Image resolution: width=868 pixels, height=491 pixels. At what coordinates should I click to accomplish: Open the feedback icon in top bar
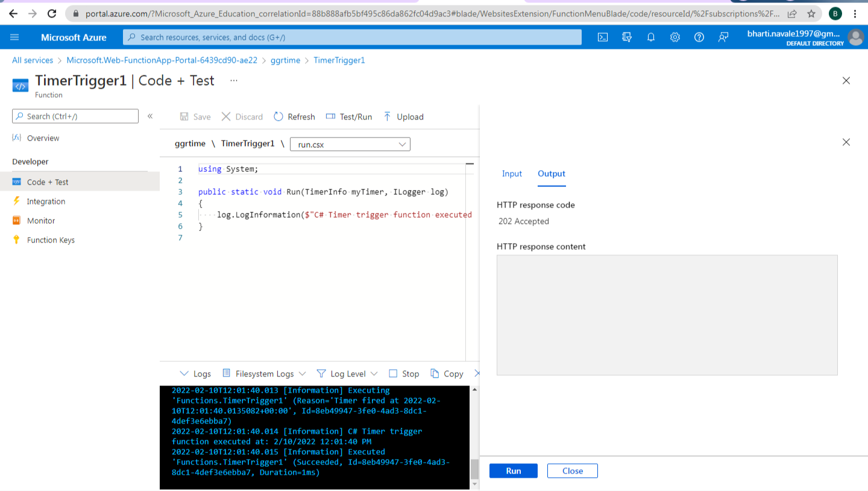pos(723,37)
